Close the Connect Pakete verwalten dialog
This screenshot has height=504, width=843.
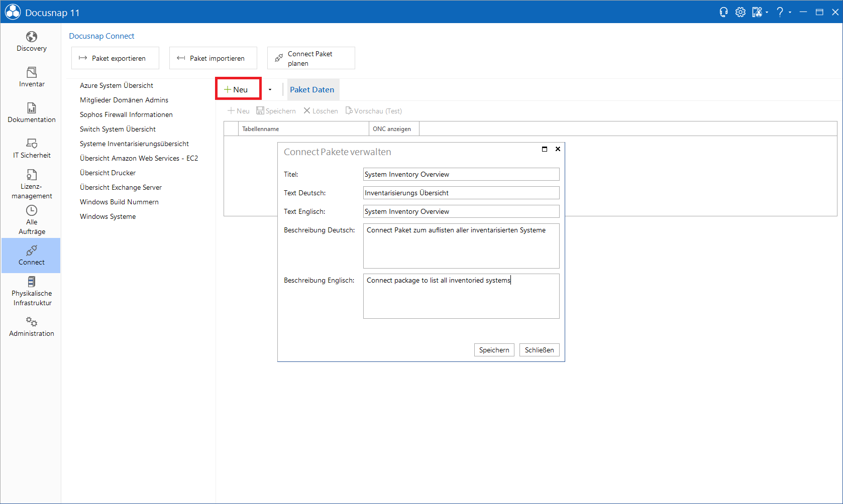pos(558,149)
